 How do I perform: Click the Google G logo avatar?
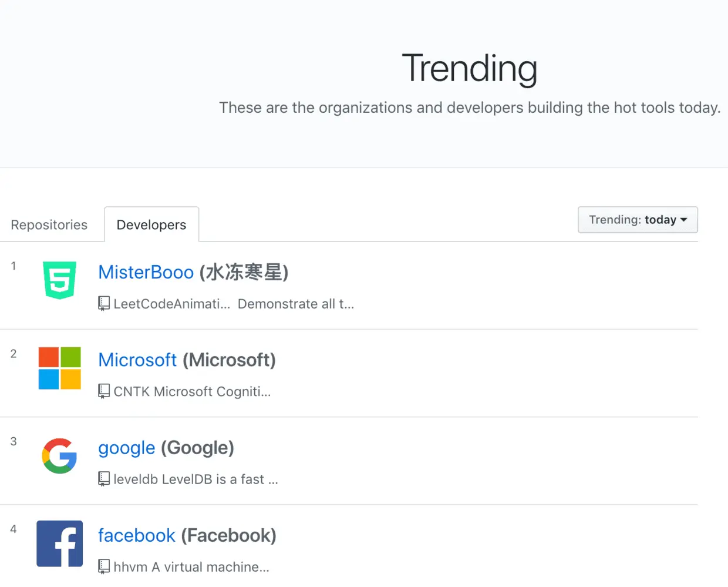click(x=59, y=455)
